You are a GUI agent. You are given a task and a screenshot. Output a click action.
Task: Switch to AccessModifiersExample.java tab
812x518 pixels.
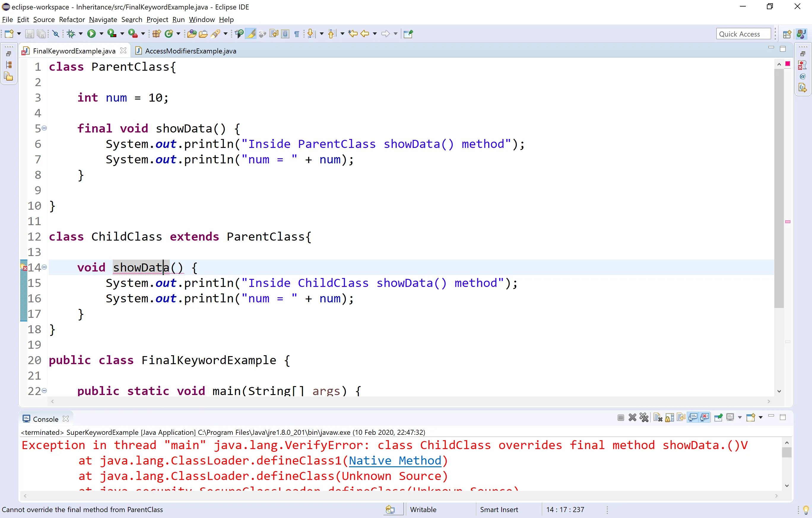coord(190,51)
